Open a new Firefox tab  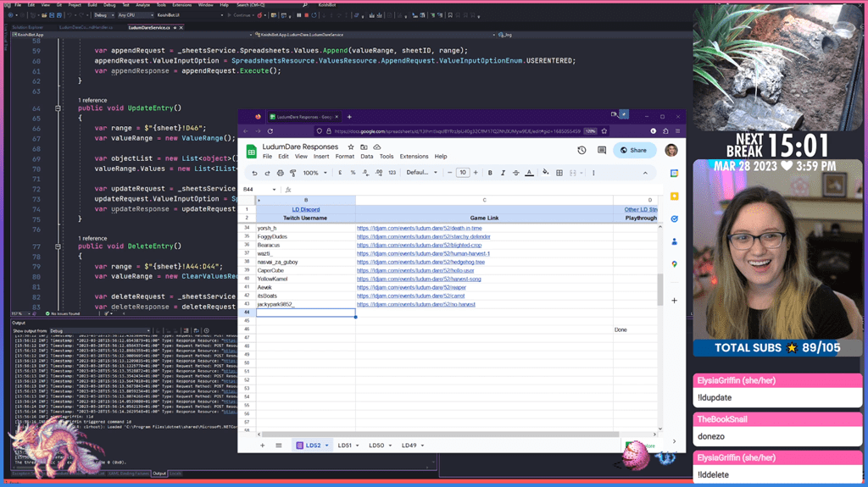[349, 117]
